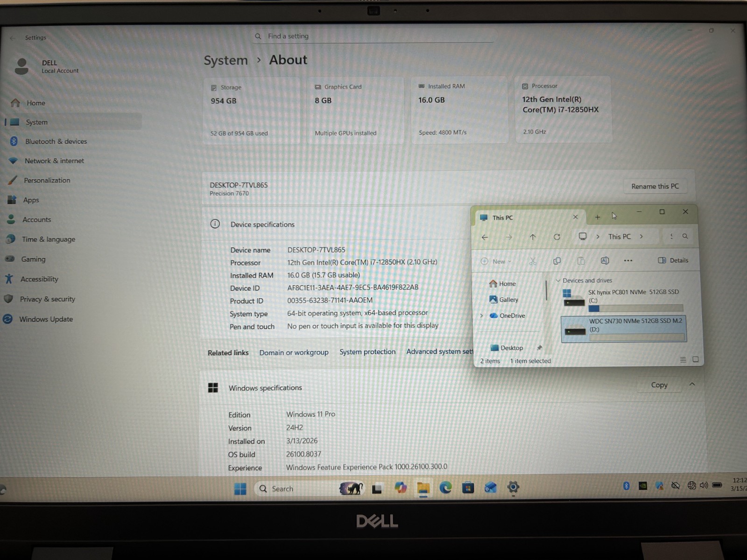The height and width of the screenshot is (560, 747).
Task: Open Task View from the taskbar
Action: click(377, 489)
